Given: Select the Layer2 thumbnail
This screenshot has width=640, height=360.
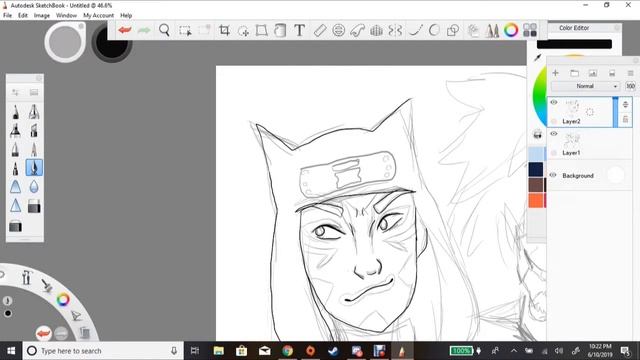Looking at the screenshot, I should click(x=572, y=108).
